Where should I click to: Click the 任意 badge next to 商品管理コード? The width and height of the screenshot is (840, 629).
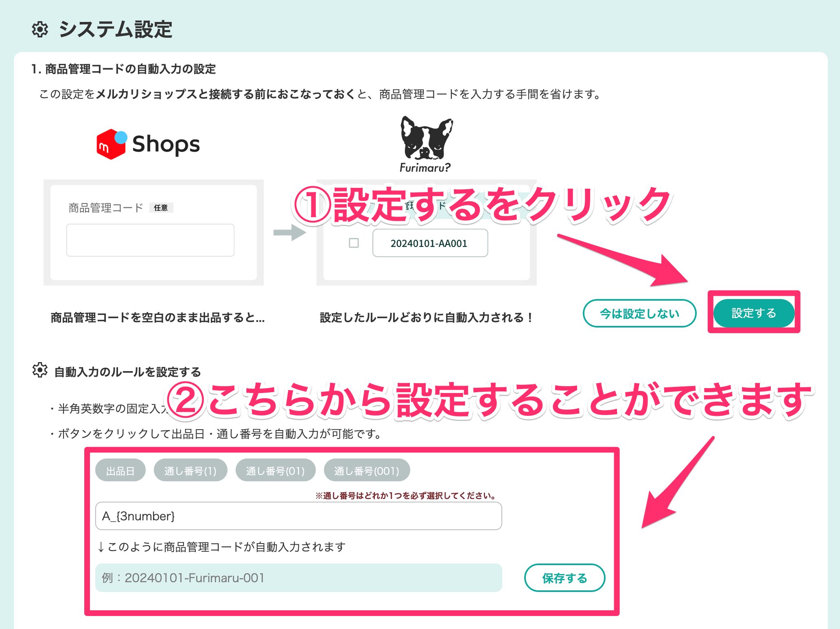(x=161, y=208)
